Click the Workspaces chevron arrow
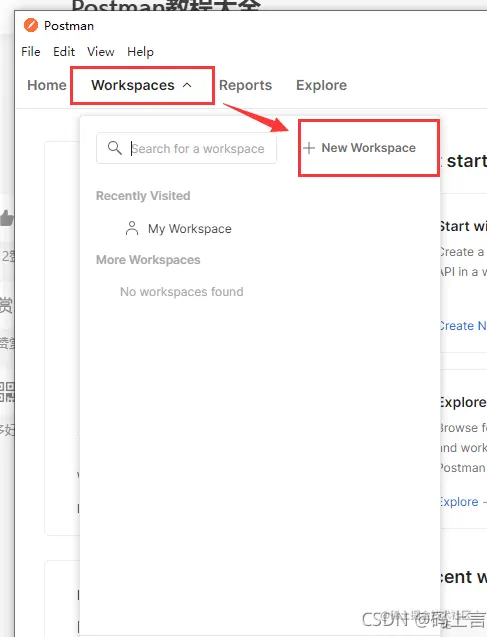The image size is (487, 637). (187, 85)
